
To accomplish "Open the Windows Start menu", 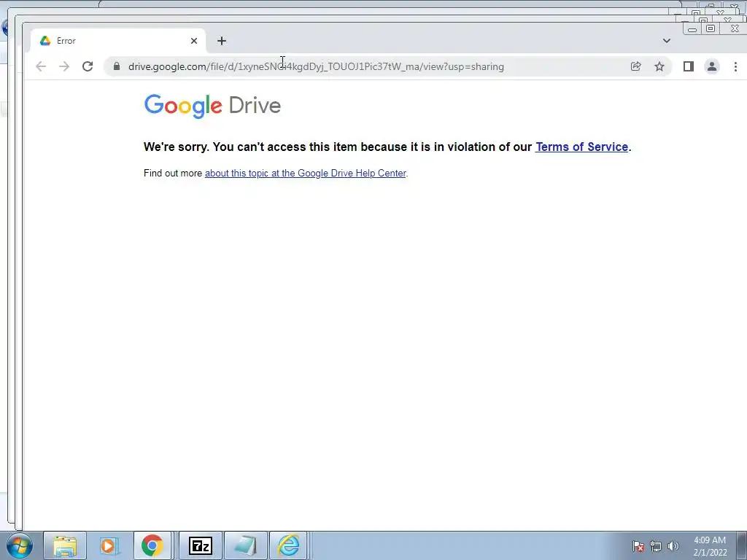I will pos(20,545).
